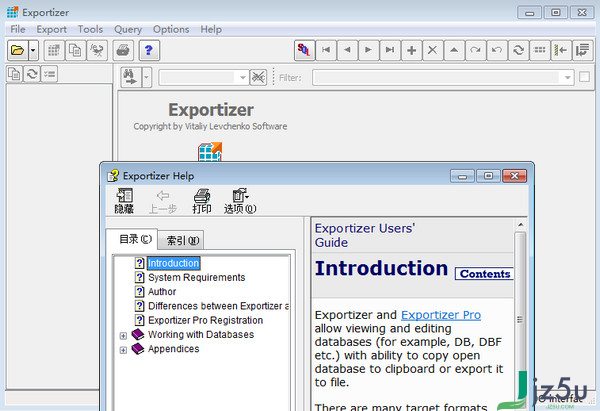Screen dimensions: 600x411
Task: Click the fit column width arrow icon
Action: pyautogui.click(x=561, y=50)
